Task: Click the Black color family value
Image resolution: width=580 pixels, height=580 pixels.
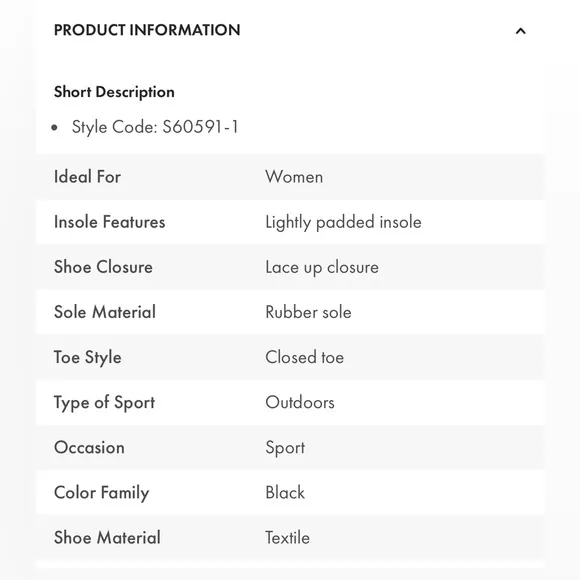Action: coord(285,493)
